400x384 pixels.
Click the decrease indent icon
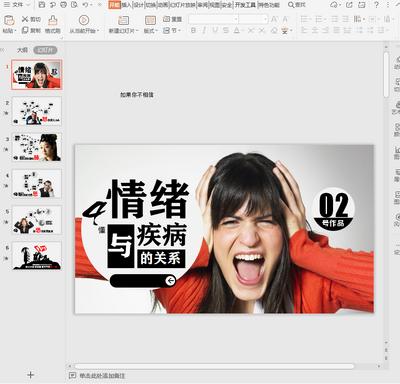click(335, 19)
